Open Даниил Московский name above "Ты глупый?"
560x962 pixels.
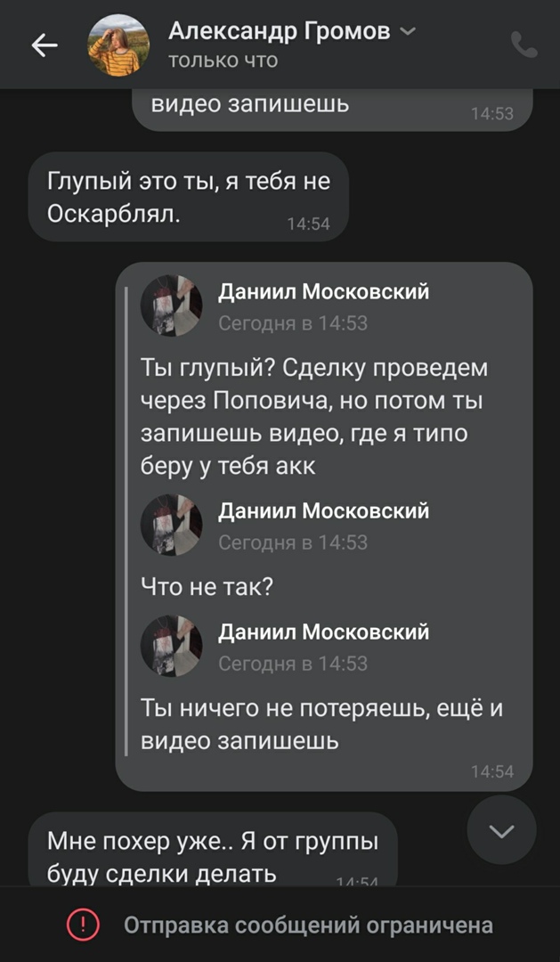[x=324, y=291]
